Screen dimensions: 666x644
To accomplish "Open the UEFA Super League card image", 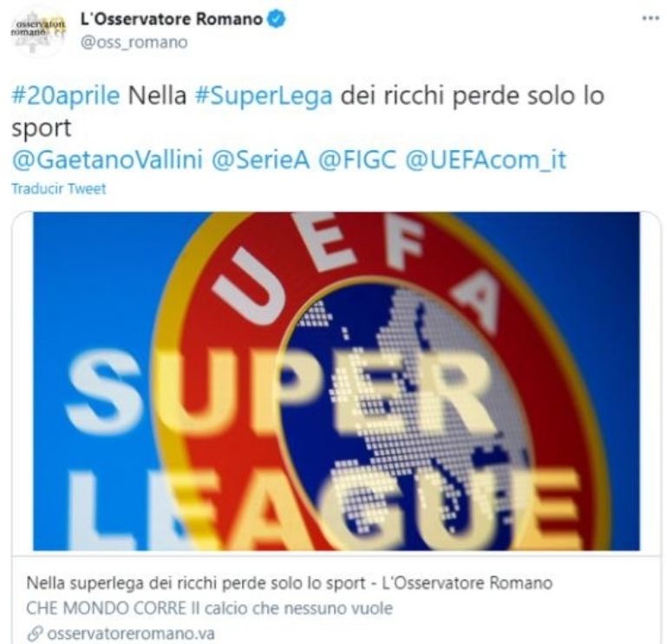I will (336, 381).
